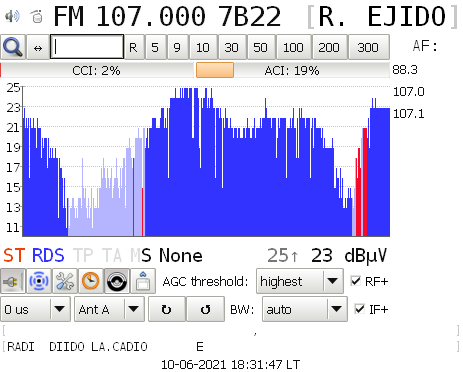Click the double-arrow band toggle button
The image size is (463, 372).
coord(38,47)
